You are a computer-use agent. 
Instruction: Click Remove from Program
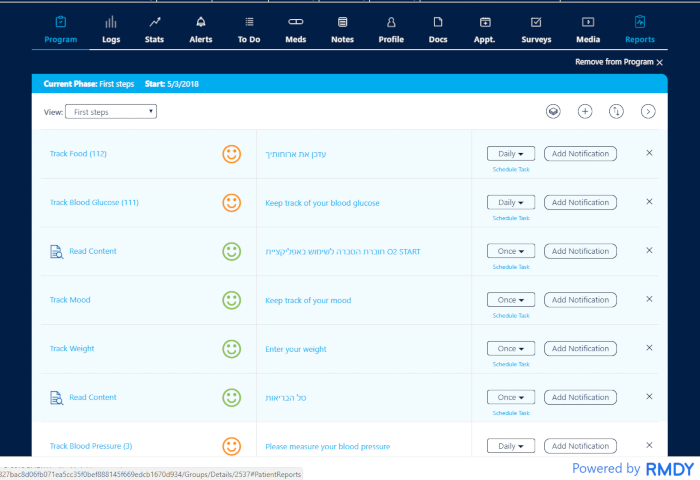pos(619,62)
